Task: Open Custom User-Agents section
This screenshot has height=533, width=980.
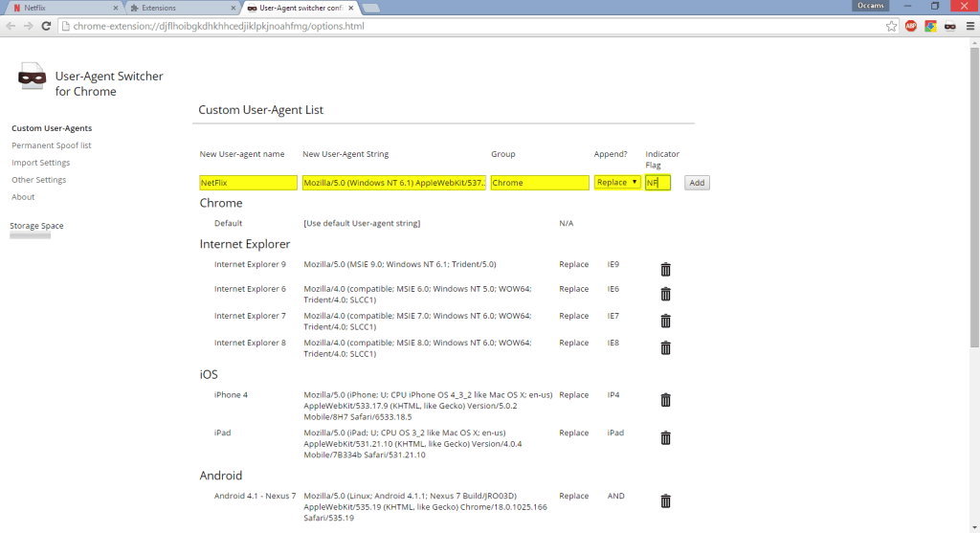Action: [x=52, y=128]
